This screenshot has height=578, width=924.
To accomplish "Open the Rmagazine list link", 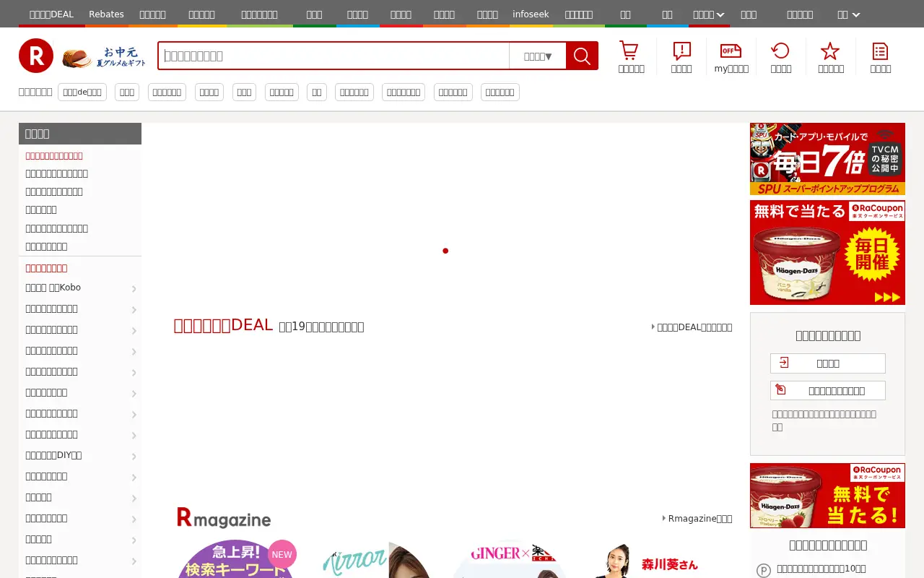I will (697, 519).
